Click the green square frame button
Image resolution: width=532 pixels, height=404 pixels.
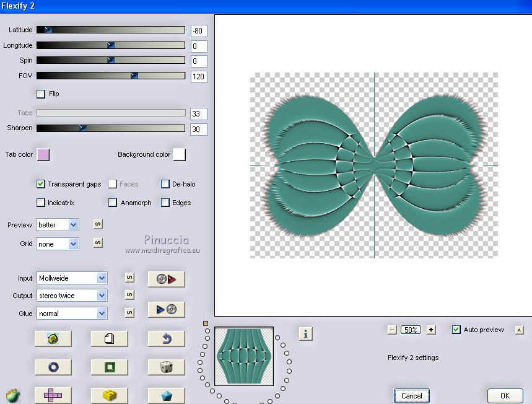click(109, 367)
